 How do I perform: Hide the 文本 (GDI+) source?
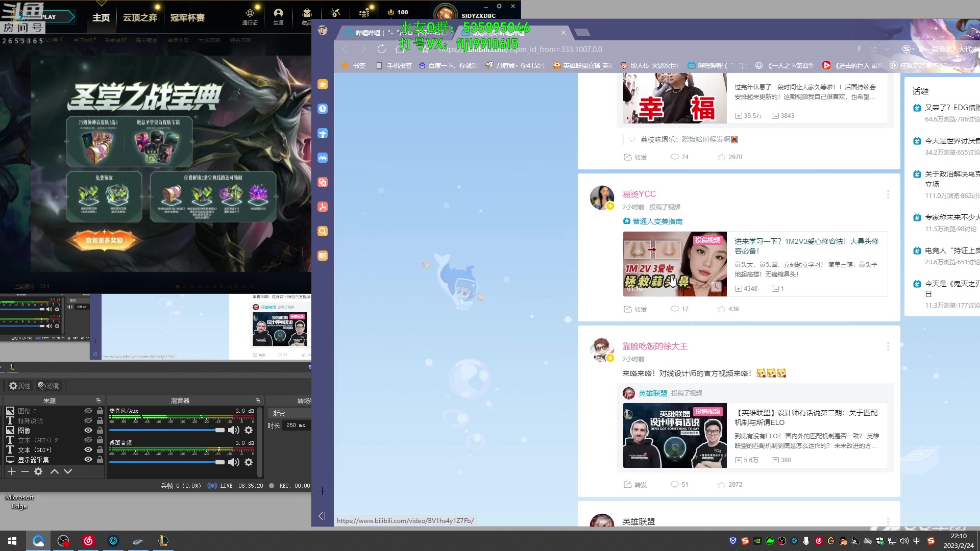coord(88,449)
